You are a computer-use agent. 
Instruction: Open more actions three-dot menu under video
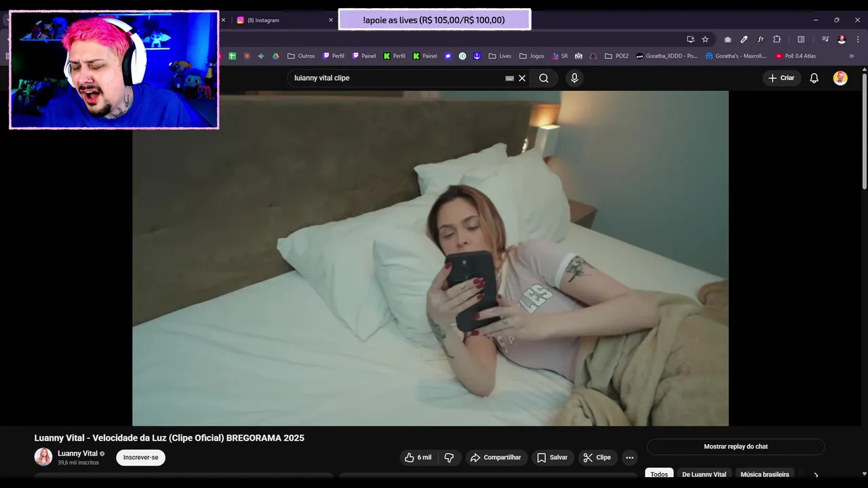(x=629, y=457)
